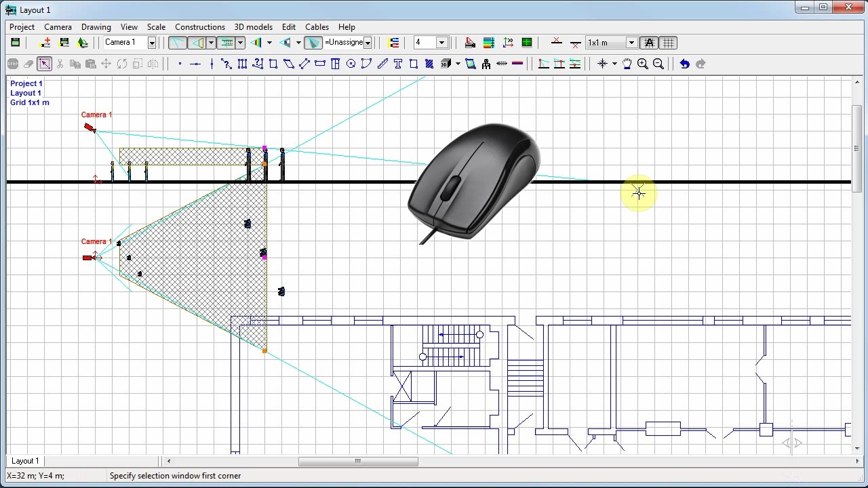Select the Mirror tool icon
Image resolution: width=868 pixels, height=488 pixels.
(153, 64)
